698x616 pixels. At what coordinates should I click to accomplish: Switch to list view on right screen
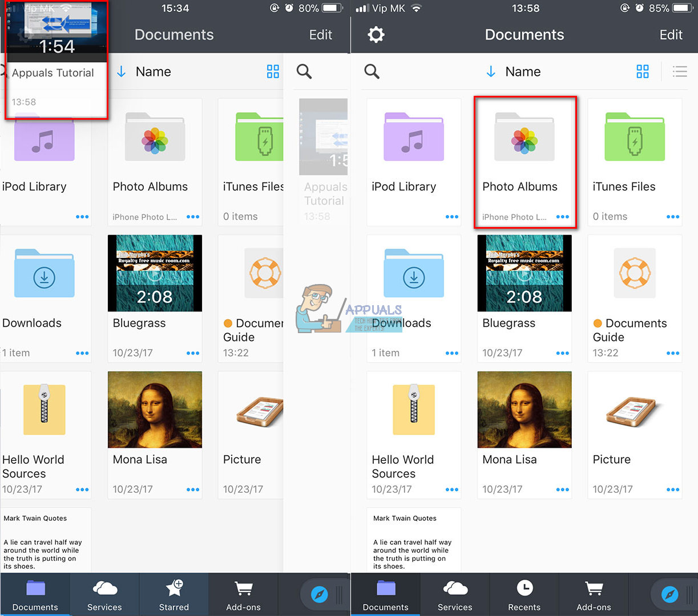pyautogui.click(x=679, y=71)
